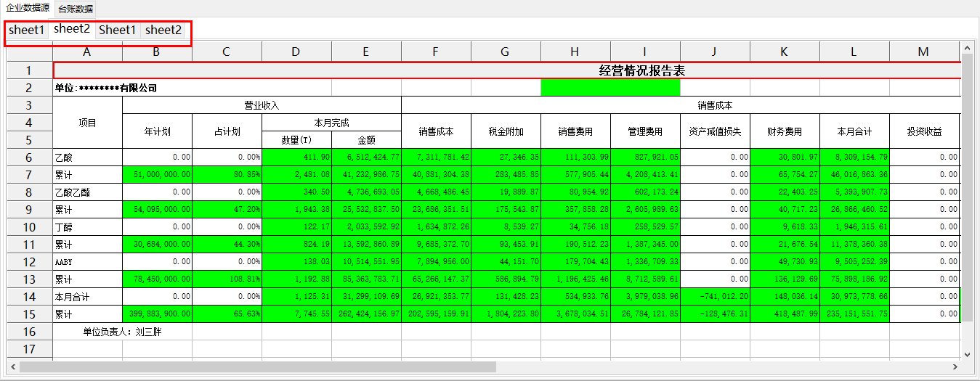The height and width of the screenshot is (381, 980).
Task: Select the 营业收入 header cell
Action: pos(262,105)
